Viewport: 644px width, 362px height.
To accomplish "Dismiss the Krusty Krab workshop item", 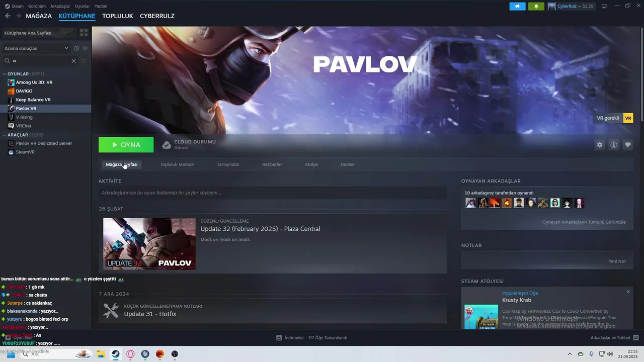I will tap(628, 292).
